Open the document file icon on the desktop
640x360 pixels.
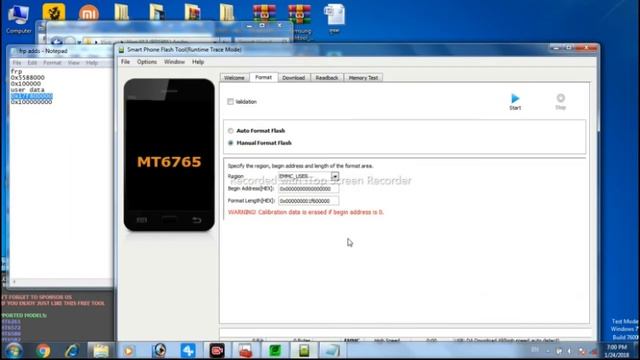334,18
